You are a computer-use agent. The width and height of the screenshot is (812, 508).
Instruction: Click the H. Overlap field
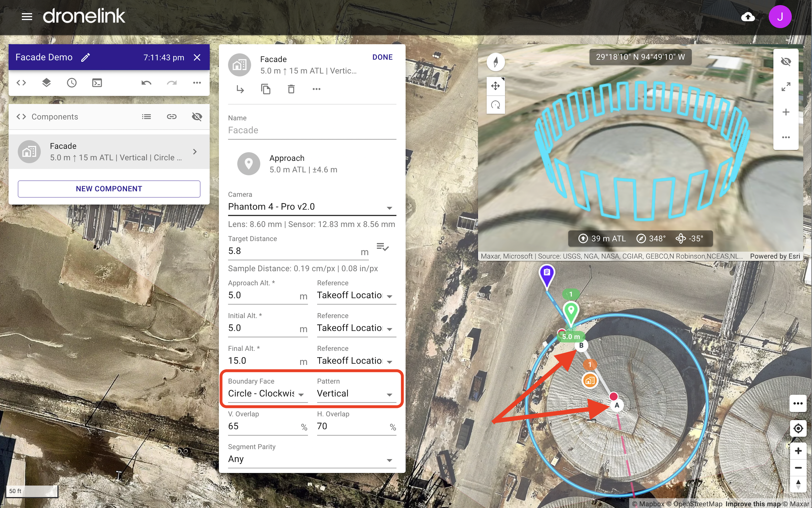pos(356,426)
